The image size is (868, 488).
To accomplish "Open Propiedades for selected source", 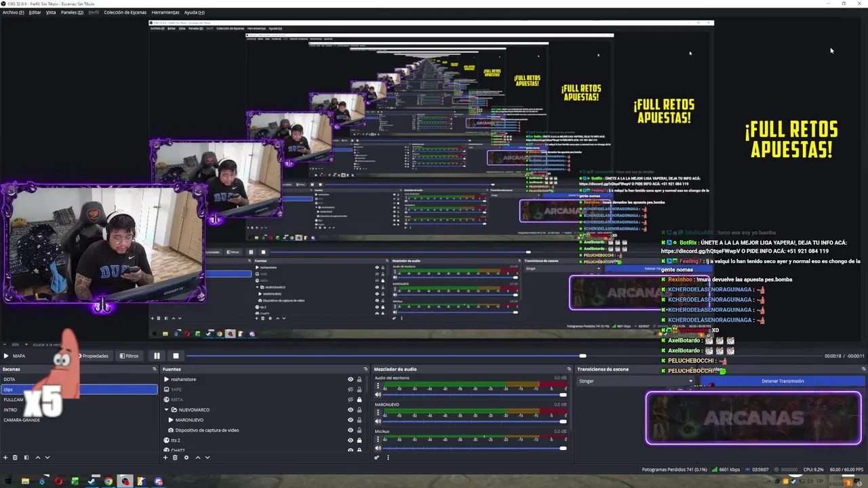I will point(94,356).
